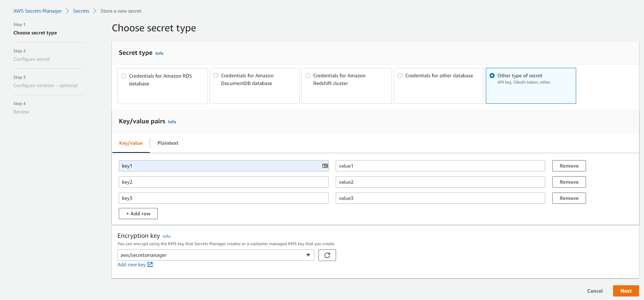This screenshot has height=300, width=644.
Task: Focus the key1 input field
Action: (224, 166)
